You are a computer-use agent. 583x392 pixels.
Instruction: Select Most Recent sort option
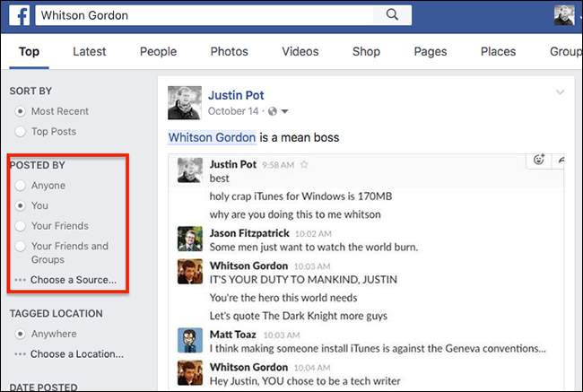[20, 111]
